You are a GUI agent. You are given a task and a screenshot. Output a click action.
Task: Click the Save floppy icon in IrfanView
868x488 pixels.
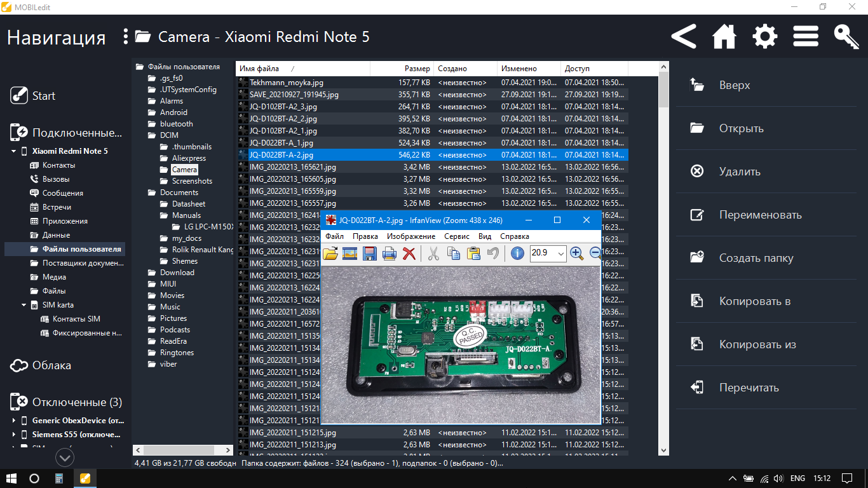[370, 254]
